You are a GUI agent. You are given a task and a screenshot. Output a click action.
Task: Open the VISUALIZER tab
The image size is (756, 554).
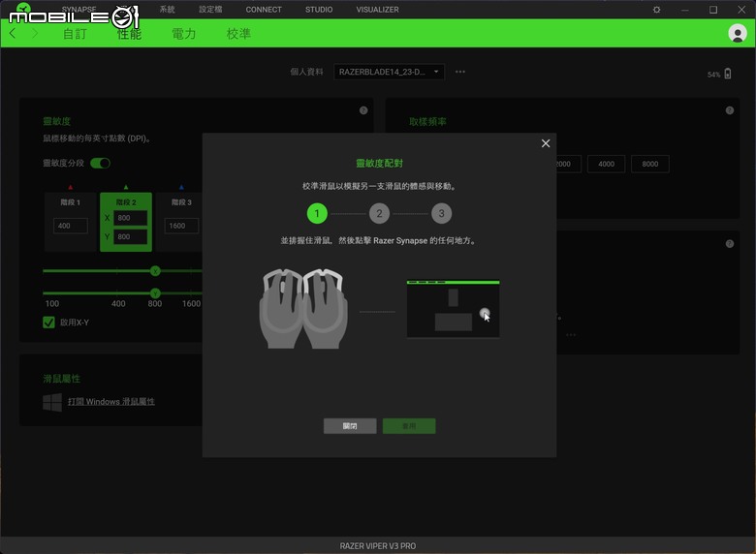point(378,9)
